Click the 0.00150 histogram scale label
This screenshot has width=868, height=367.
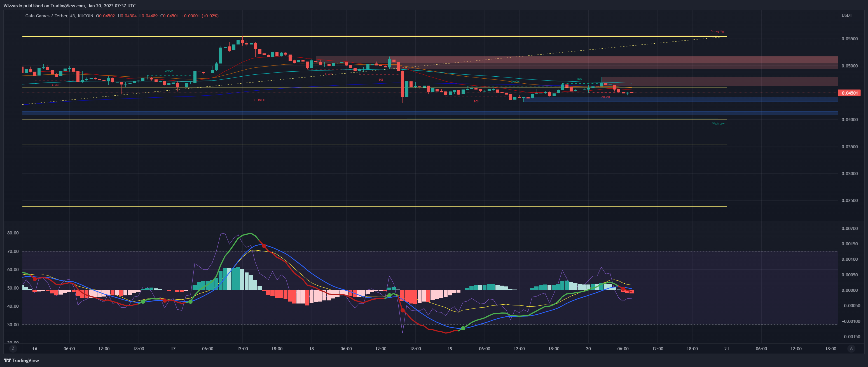850,244
